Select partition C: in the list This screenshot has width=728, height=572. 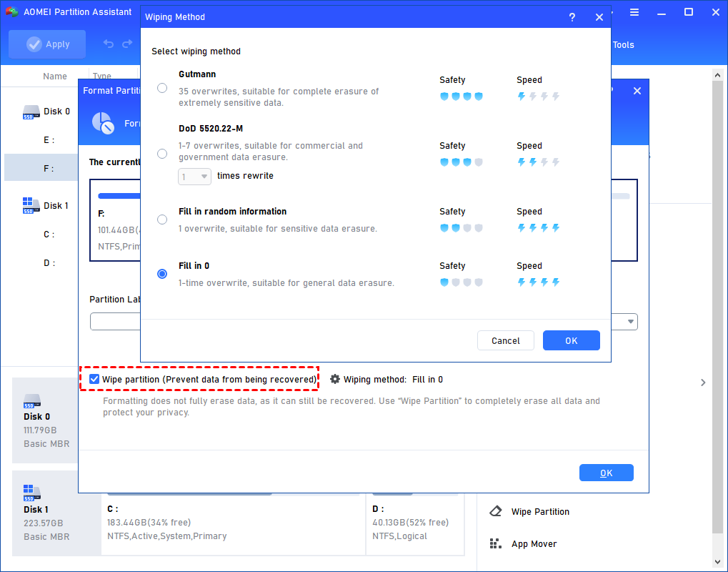coord(49,235)
